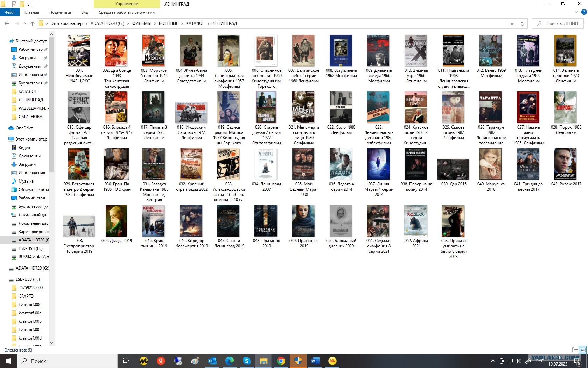This screenshot has width=588, height=368.
Task: Refresh the ЛЕНИНГРАД folder view
Action: tap(522, 23)
